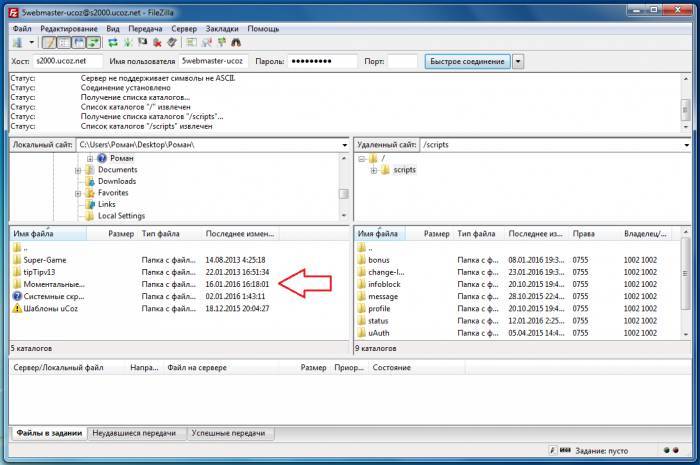Open the quick connect history dropdown
This screenshot has width=700, height=465.
coord(518,62)
